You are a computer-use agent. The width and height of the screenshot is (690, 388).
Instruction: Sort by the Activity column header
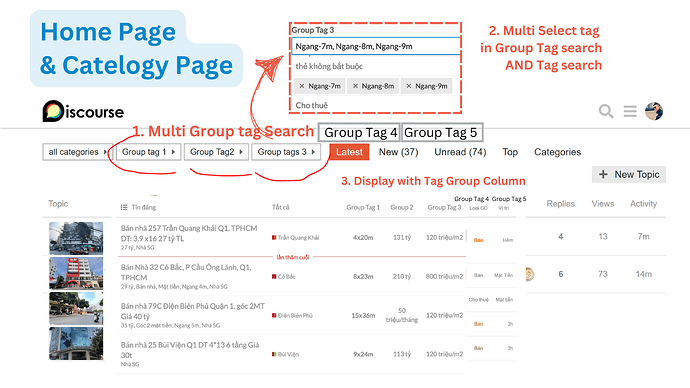click(643, 204)
